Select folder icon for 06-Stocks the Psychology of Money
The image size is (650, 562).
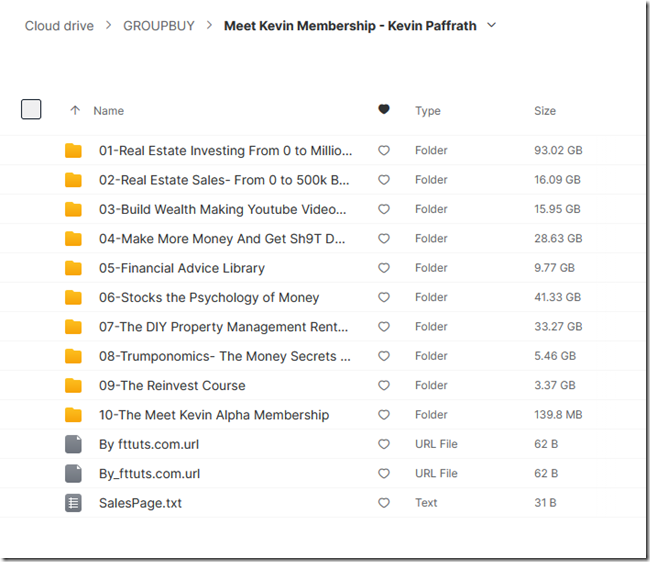coord(73,298)
